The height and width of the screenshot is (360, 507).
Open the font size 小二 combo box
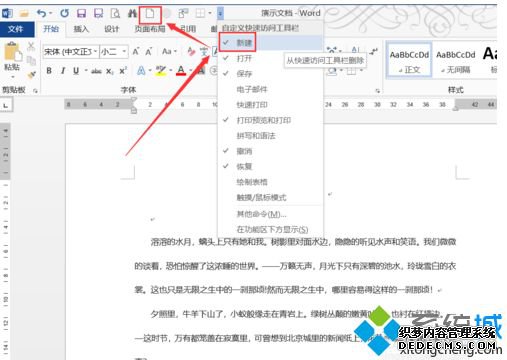[x=114, y=52]
